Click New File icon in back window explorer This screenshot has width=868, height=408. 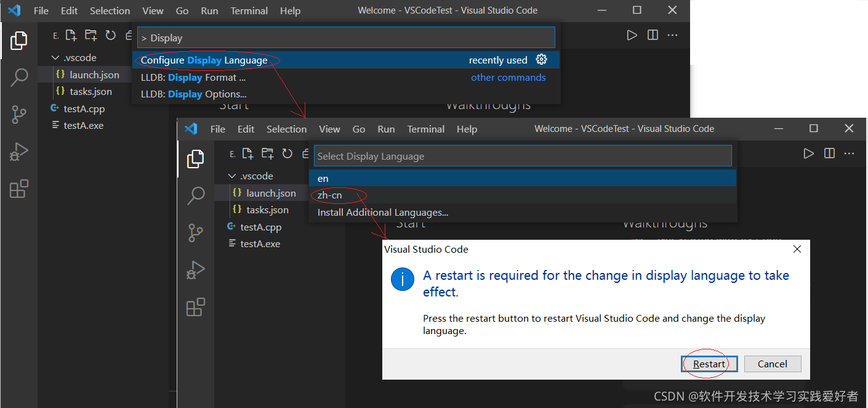click(x=71, y=35)
